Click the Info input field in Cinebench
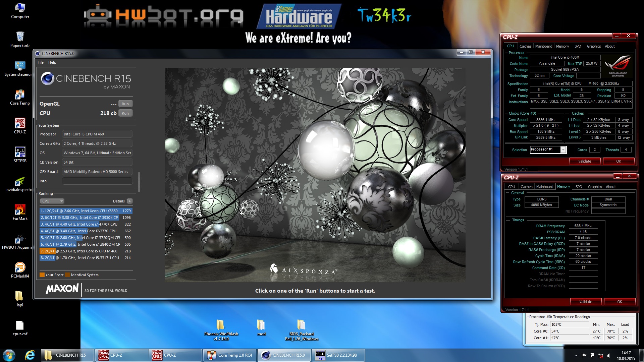644x362 pixels. click(97, 181)
